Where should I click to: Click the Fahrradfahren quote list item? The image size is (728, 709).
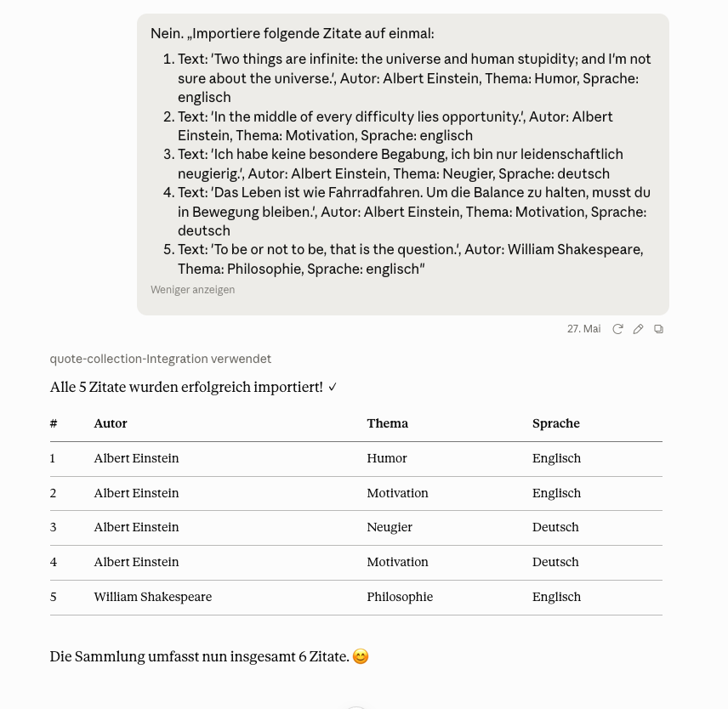[x=407, y=212]
